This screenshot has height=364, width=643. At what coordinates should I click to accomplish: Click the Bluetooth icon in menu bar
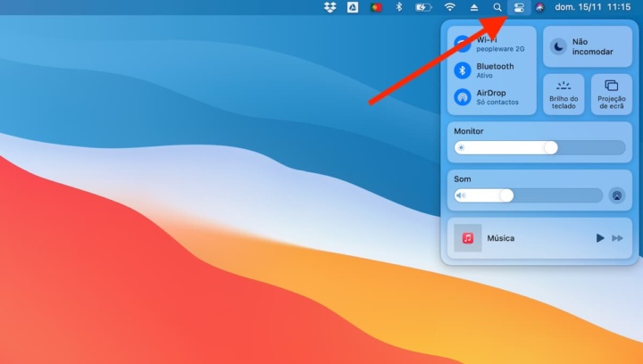pos(399,7)
